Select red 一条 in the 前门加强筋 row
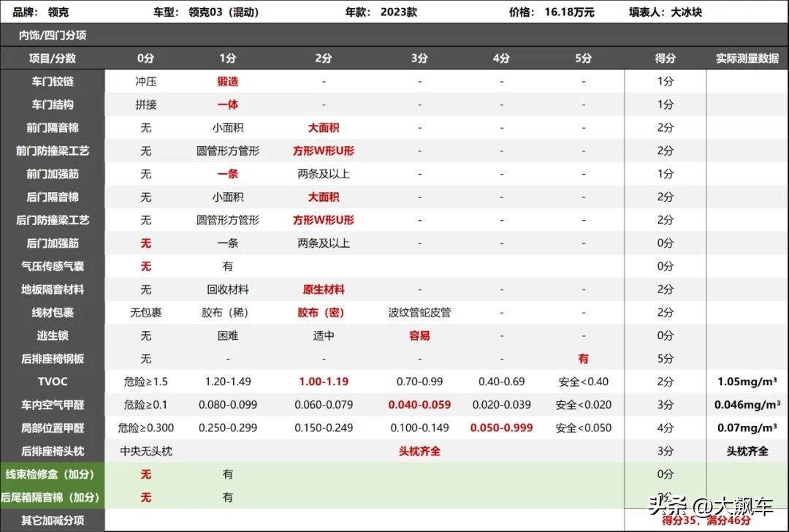The height and width of the screenshot is (532, 789). click(x=227, y=174)
